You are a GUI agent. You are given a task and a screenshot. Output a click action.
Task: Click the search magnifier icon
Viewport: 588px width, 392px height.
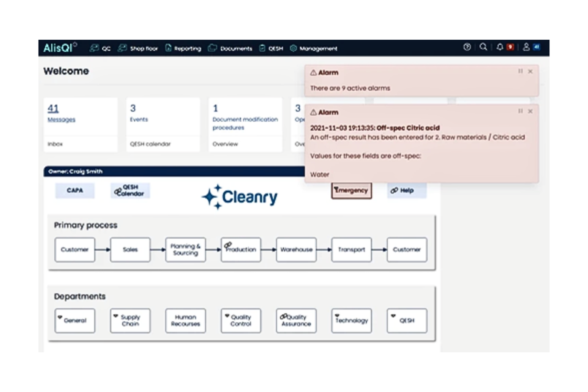484,47
